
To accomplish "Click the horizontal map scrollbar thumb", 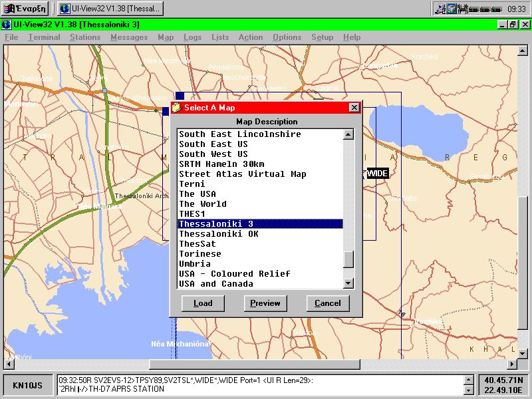I will (x=255, y=364).
